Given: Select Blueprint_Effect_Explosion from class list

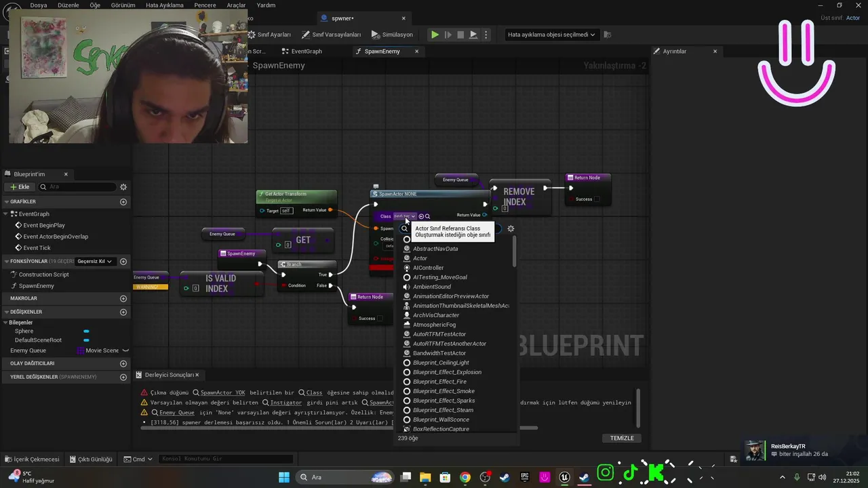Looking at the screenshot, I should (x=447, y=372).
